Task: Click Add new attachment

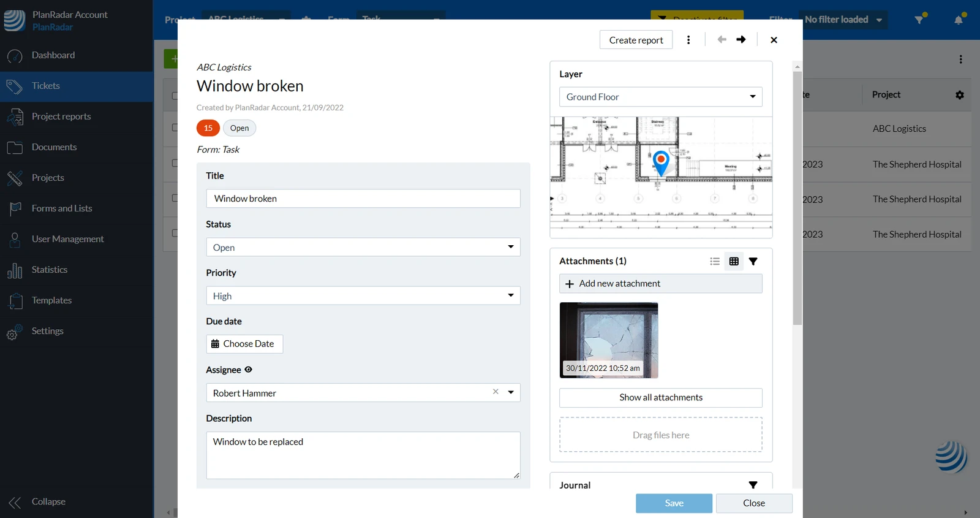Action: coord(661,284)
